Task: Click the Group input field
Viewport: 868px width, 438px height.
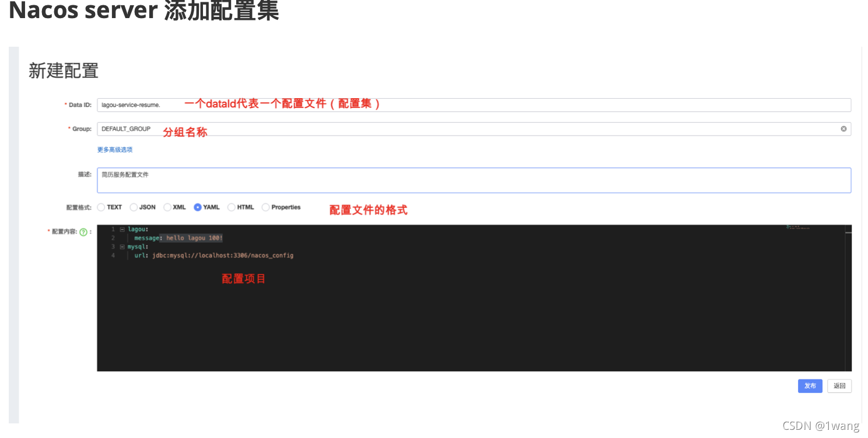Action: (x=474, y=129)
